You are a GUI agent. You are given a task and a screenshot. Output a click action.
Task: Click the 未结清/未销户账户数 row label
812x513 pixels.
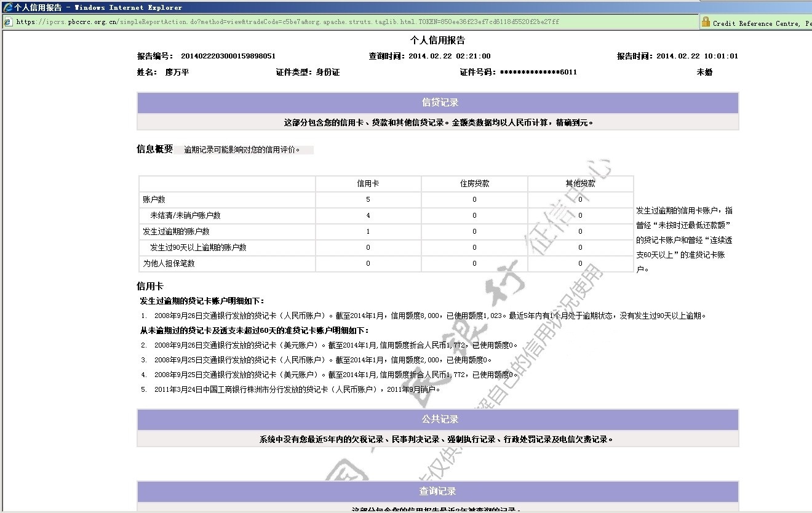click(x=185, y=215)
